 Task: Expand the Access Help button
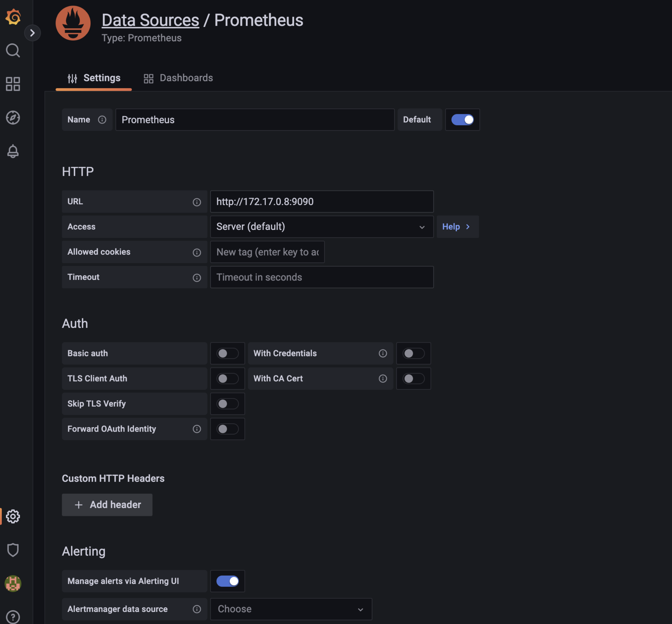(458, 227)
